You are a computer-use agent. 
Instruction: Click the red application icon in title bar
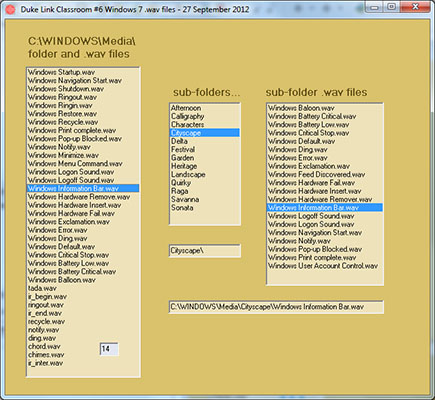[10, 10]
